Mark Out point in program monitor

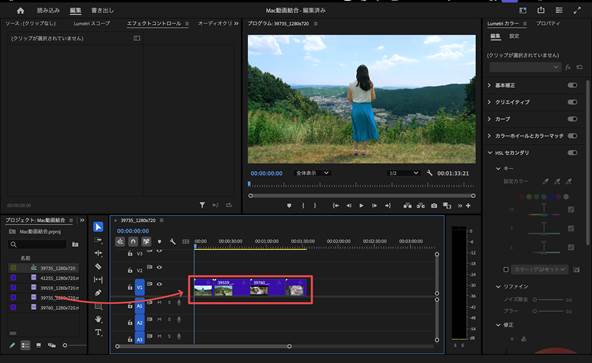(x=315, y=205)
